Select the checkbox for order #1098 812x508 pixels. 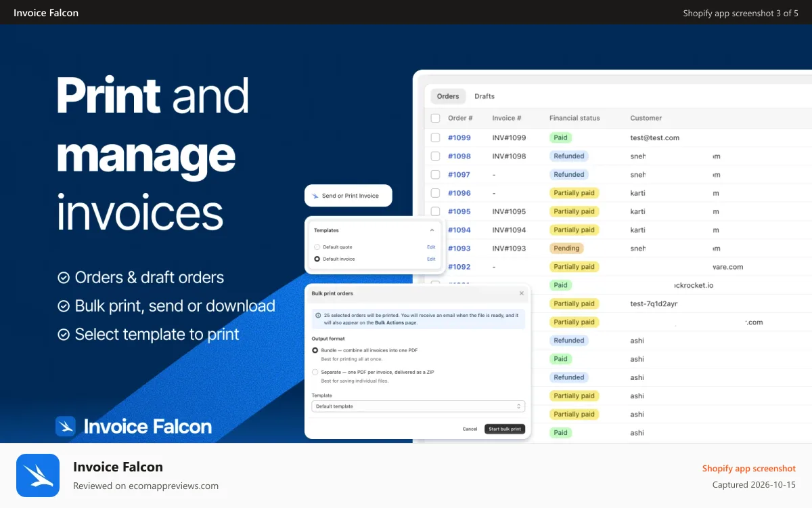click(x=435, y=156)
